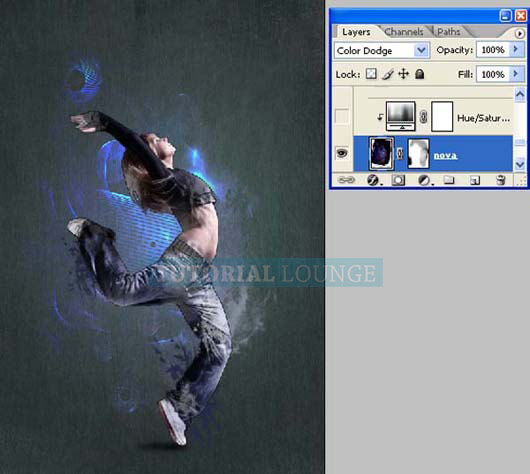Expand the Fill slider arrow
The width and height of the screenshot is (530, 474).
click(x=515, y=73)
